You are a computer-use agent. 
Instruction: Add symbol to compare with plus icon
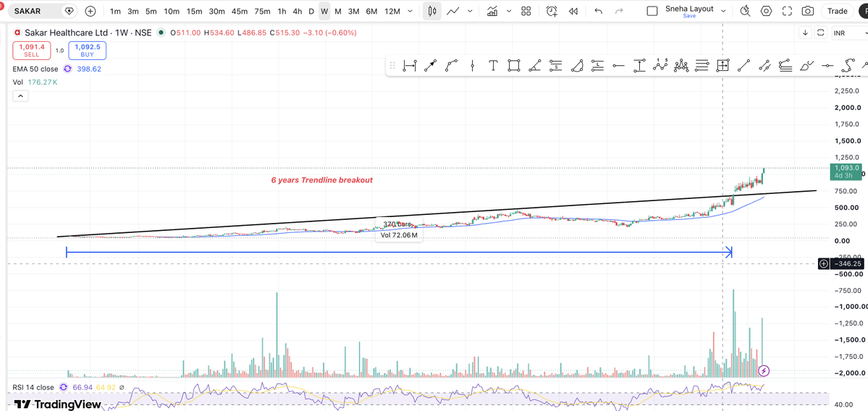coord(90,11)
